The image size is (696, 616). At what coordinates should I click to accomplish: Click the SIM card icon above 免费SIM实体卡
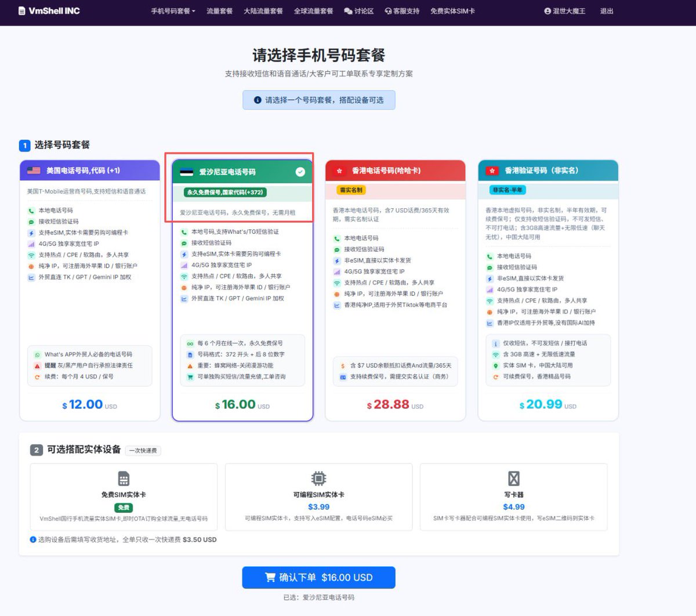pyautogui.click(x=124, y=479)
